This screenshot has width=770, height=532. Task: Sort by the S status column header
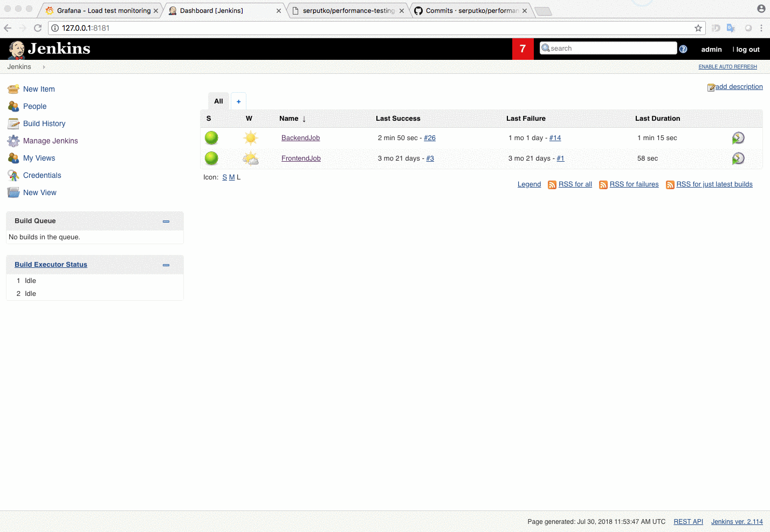point(209,119)
